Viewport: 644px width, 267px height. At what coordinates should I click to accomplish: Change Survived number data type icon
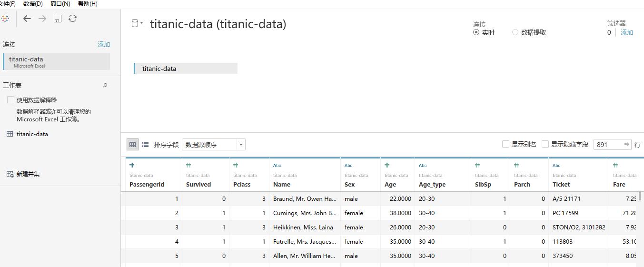pyautogui.click(x=188, y=165)
